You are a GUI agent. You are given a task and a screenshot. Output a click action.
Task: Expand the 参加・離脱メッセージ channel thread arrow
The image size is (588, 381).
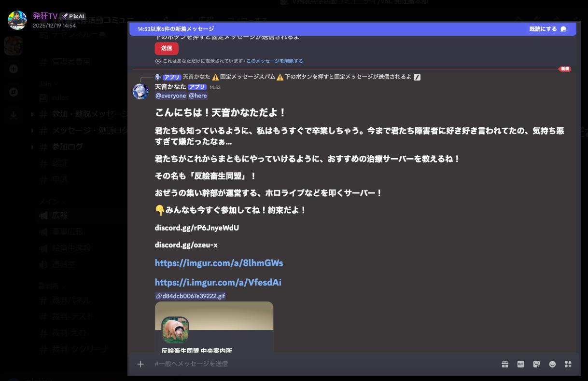[32, 114]
